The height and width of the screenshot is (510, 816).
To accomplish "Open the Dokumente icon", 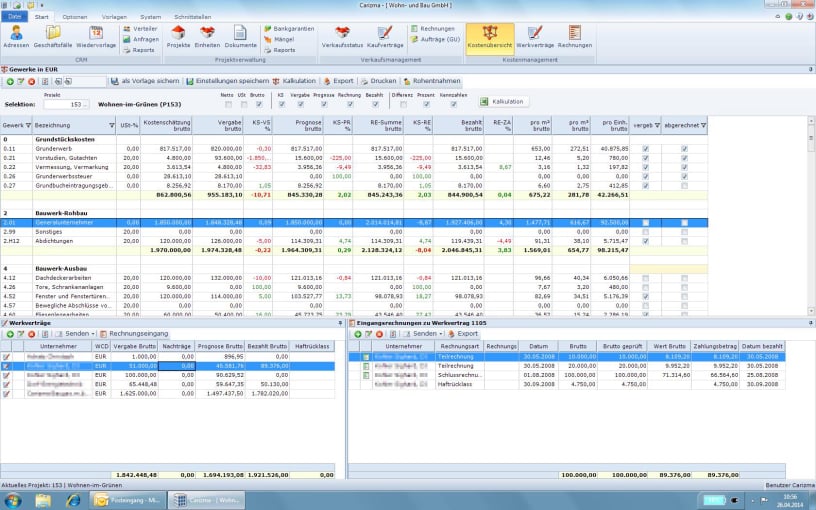I will click(x=240, y=36).
